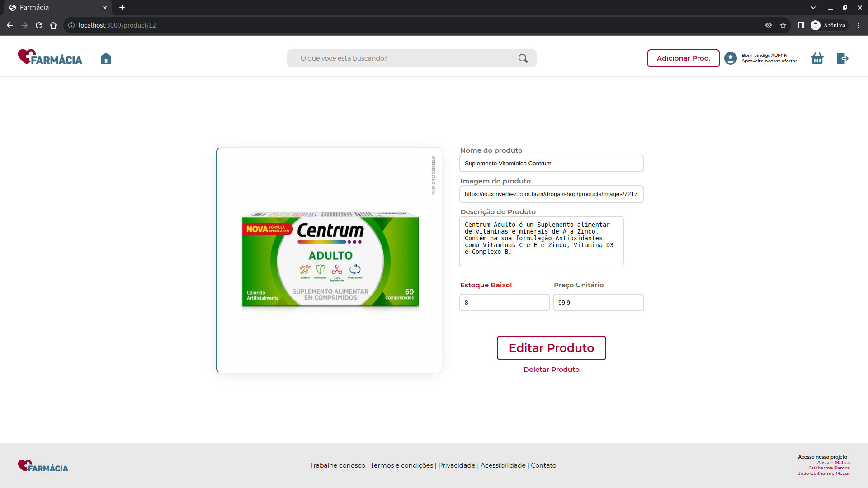Reload the page in browser
The width and height of the screenshot is (868, 488).
click(x=39, y=25)
